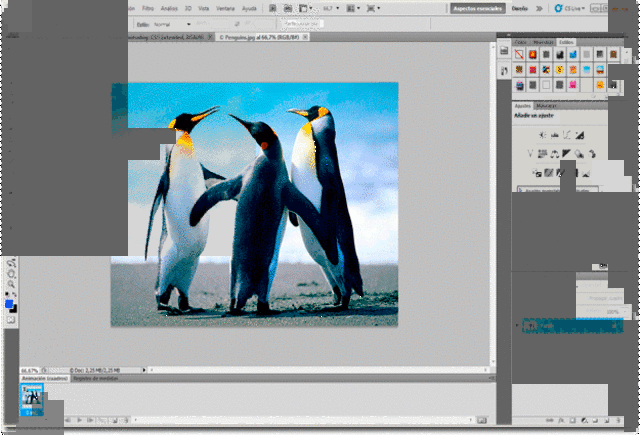The image size is (640, 435).
Task: Open the 66,7 zoom level dropdown
Action: [x=331, y=8]
